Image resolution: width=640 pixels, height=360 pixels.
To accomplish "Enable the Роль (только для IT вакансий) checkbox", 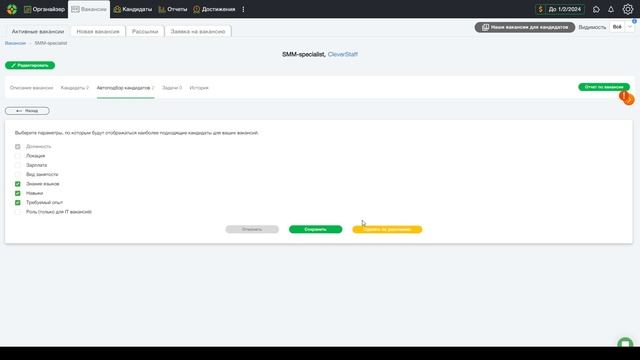I will [x=18, y=212].
